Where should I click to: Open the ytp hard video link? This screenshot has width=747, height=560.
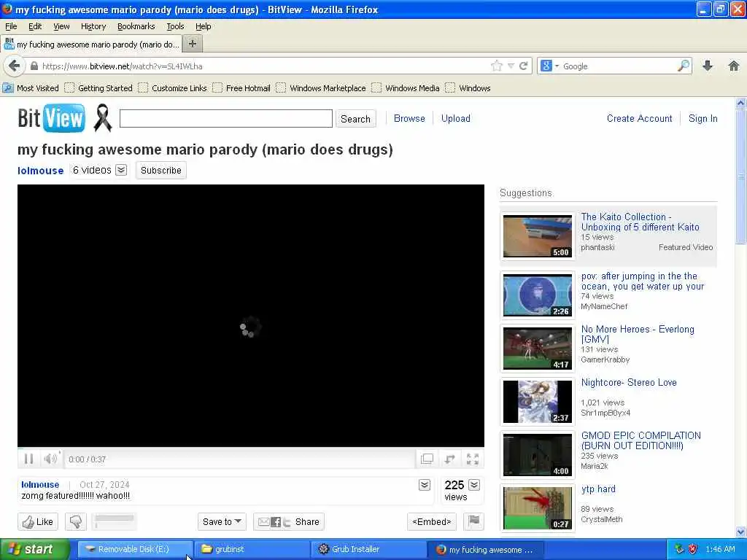point(598,489)
